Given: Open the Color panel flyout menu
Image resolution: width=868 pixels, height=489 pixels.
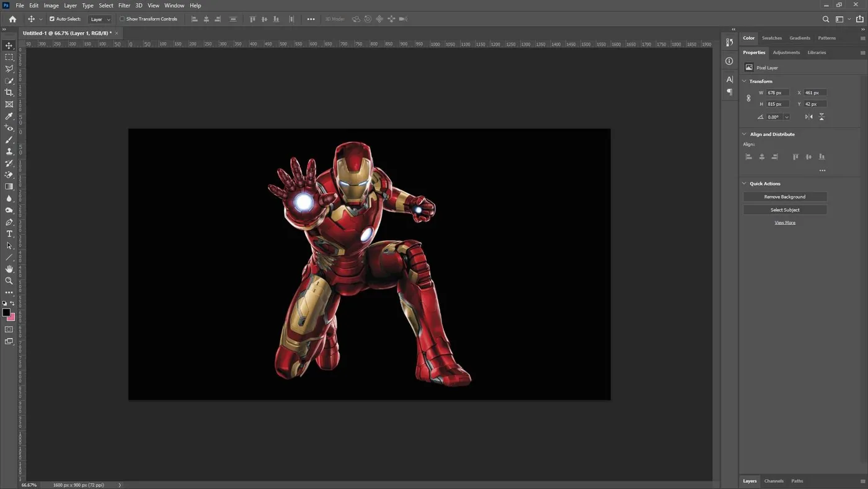Looking at the screenshot, I should pos(862,38).
